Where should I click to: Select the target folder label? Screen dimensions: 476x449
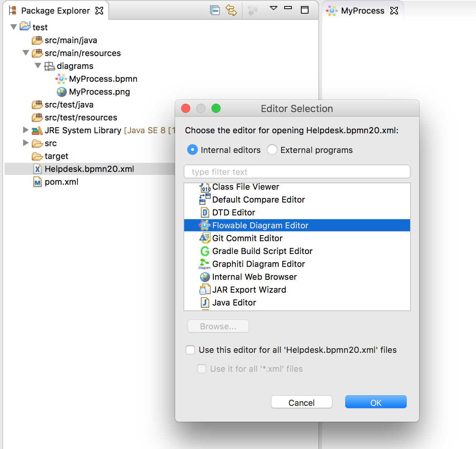point(56,156)
